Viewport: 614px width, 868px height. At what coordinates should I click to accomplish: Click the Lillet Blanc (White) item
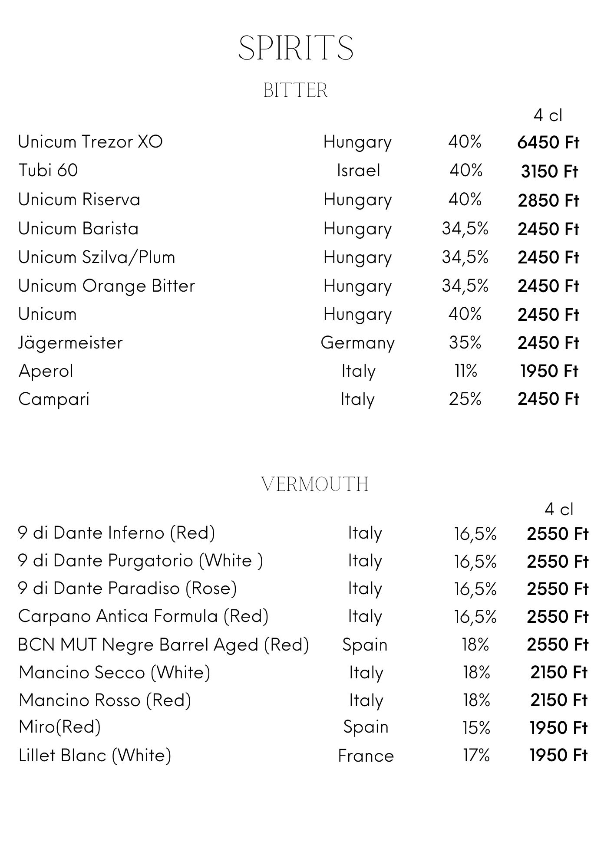pos(95,756)
